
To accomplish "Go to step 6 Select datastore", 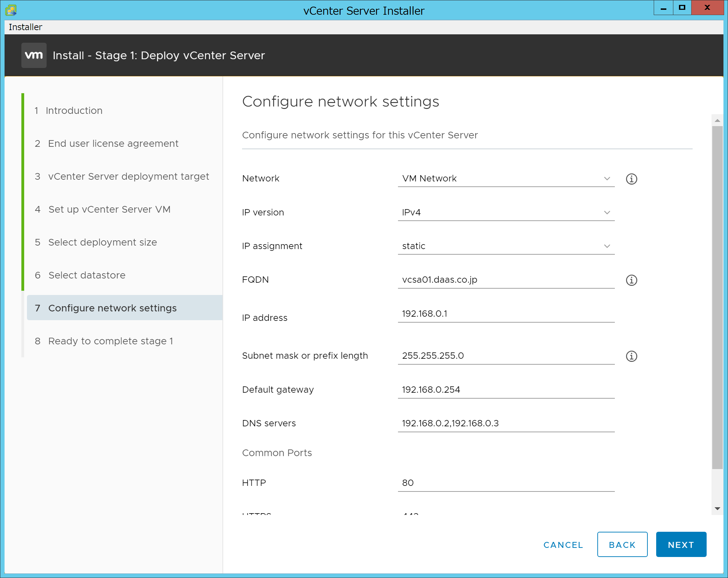I will point(80,275).
